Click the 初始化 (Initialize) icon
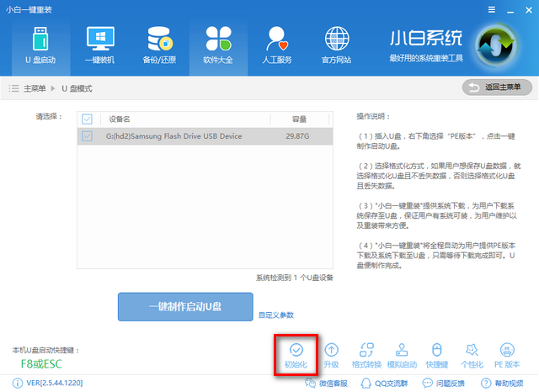This screenshot has height=392, width=539. tap(296, 350)
